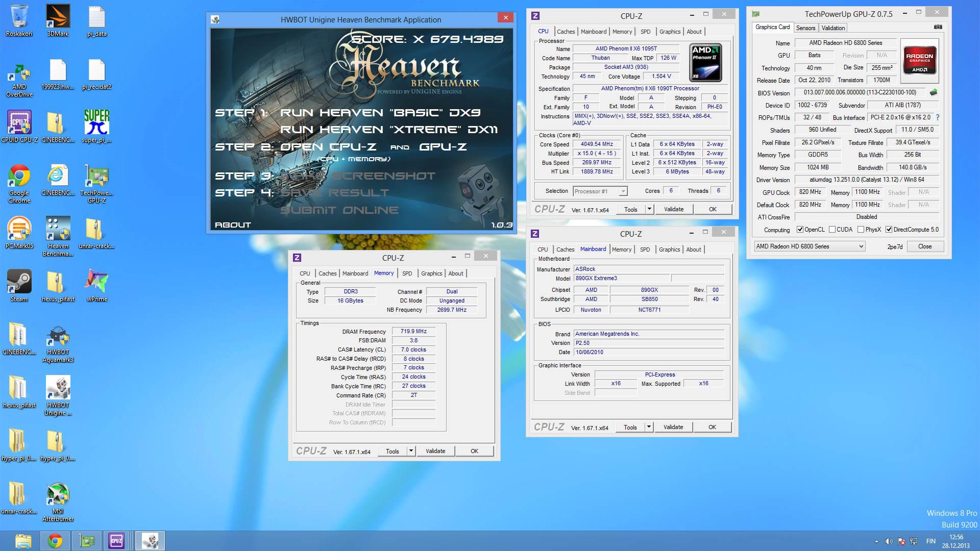
Task: Show hidden system tray icons
Action: tap(877, 541)
